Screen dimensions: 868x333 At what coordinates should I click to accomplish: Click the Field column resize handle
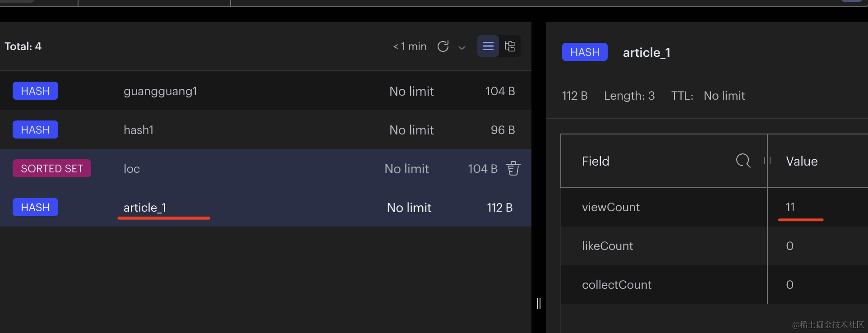(767, 161)
